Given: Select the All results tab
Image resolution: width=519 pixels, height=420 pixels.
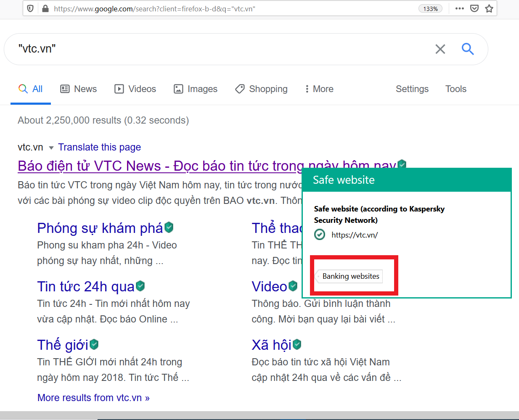Looking at the screenshot, I should (x=31, y=89).
